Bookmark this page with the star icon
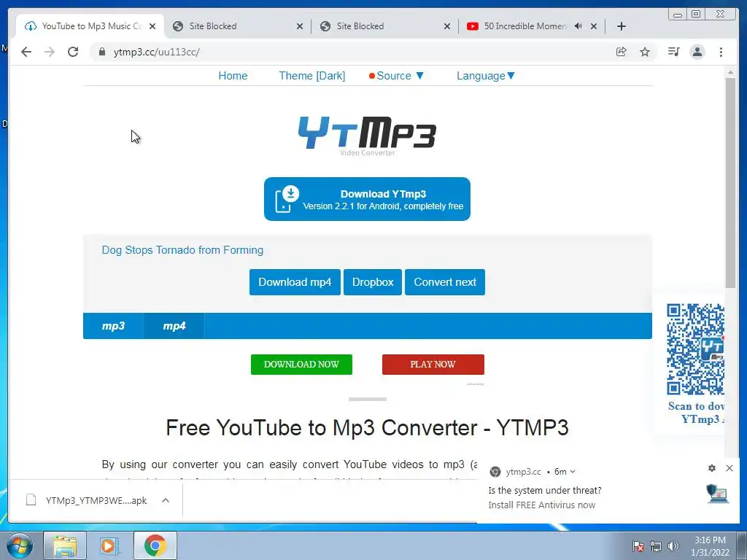Viewport: 747px width, 560px height. [x=645, y=52]
